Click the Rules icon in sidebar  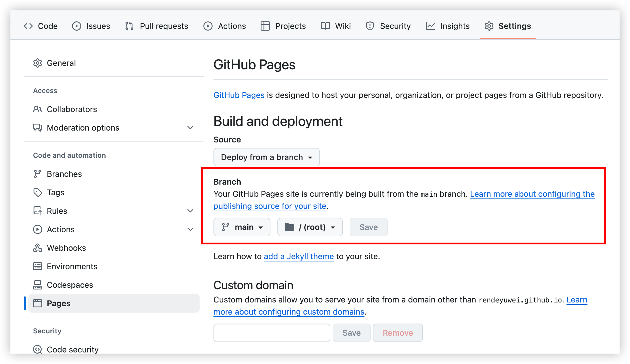coord(38,211)
